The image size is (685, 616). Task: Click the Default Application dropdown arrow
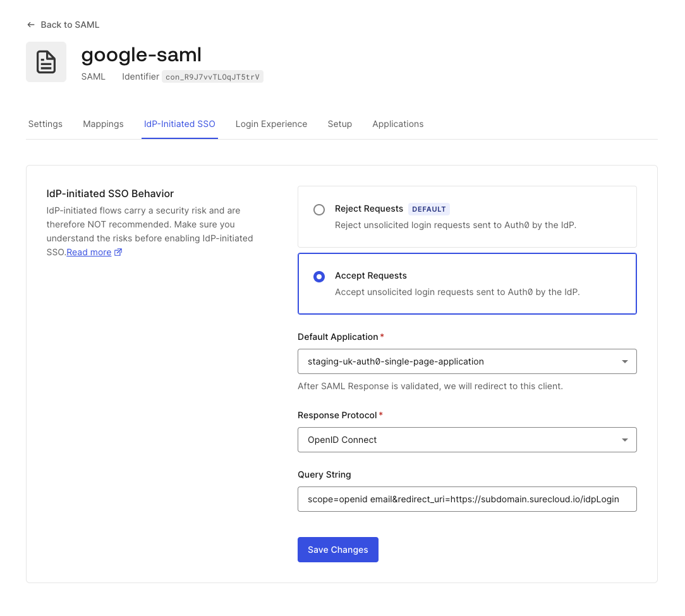(625, 362)
